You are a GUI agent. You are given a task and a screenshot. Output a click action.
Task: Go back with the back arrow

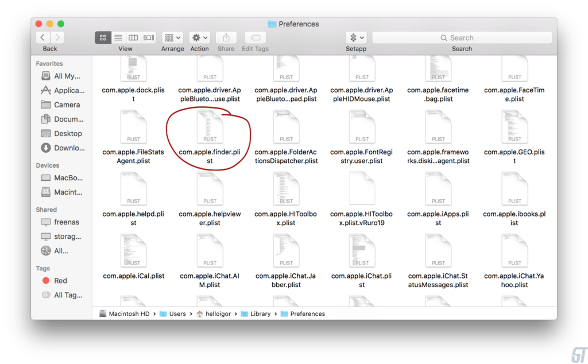tap(43, 37)
